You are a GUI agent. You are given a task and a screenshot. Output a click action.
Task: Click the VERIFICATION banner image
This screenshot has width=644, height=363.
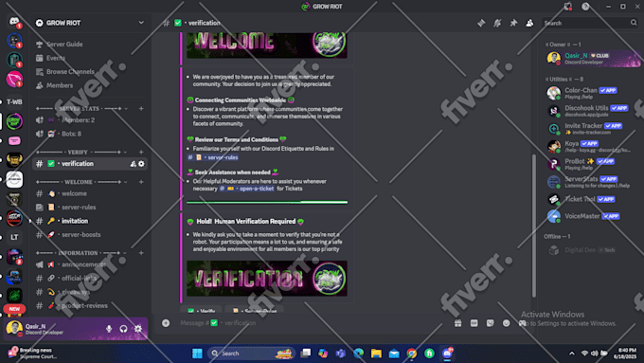[x=267, y=279]
